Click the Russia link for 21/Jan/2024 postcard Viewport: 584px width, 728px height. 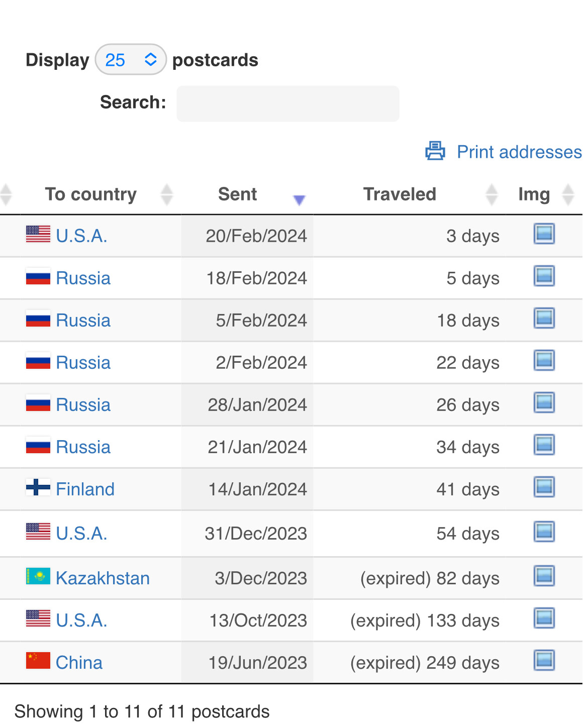pos(83,447)
